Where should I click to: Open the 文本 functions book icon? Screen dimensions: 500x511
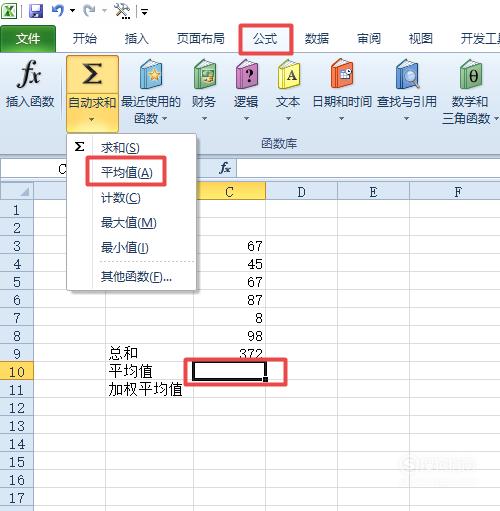click(x=289, y=75)
